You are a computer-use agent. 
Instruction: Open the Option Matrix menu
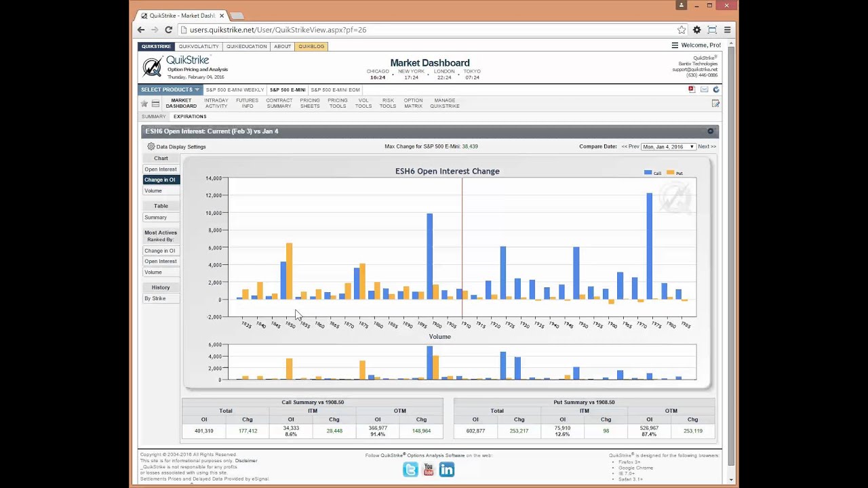[x=413, y=103]
